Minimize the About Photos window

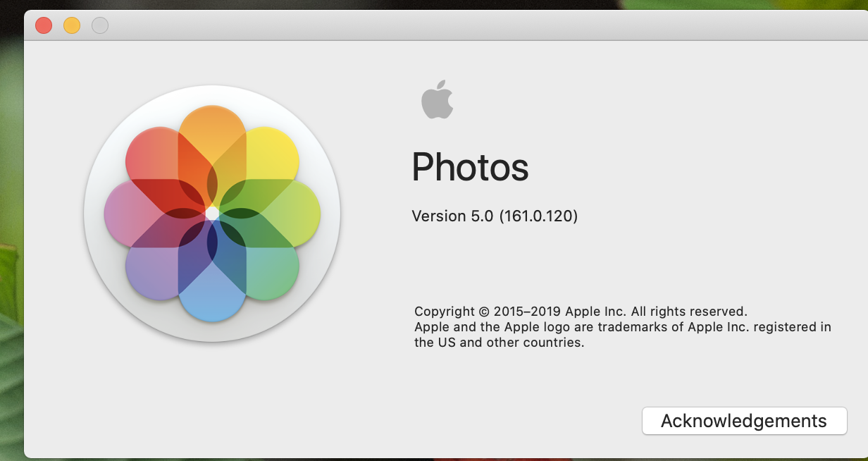pyautogui.click(x=72, y=25)
